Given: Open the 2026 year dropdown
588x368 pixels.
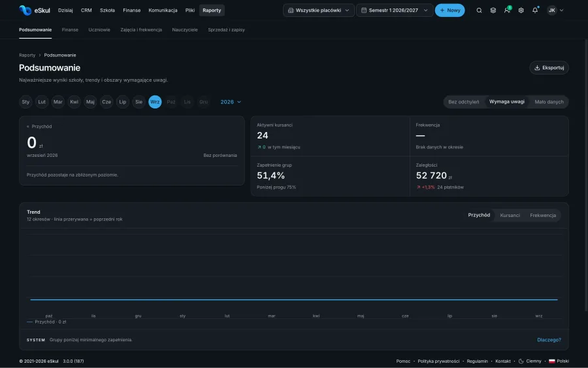Looking at the screenshot, I should [231, 102].
